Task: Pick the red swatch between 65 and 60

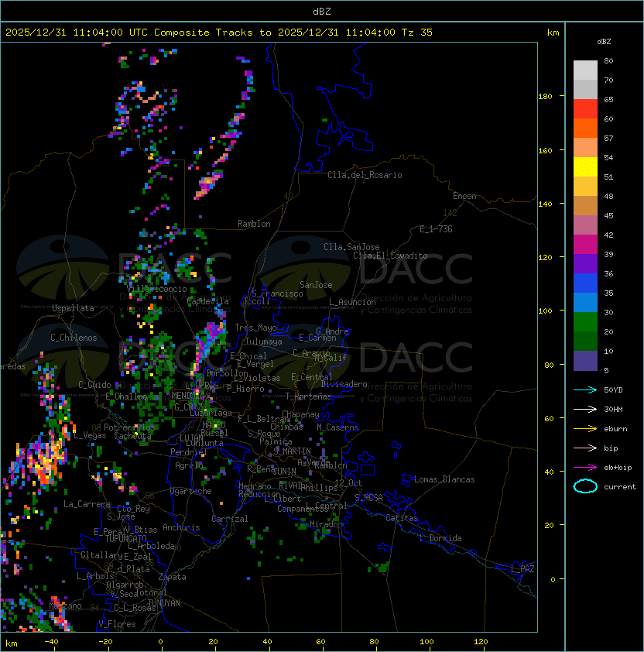Action: (585, 108)
